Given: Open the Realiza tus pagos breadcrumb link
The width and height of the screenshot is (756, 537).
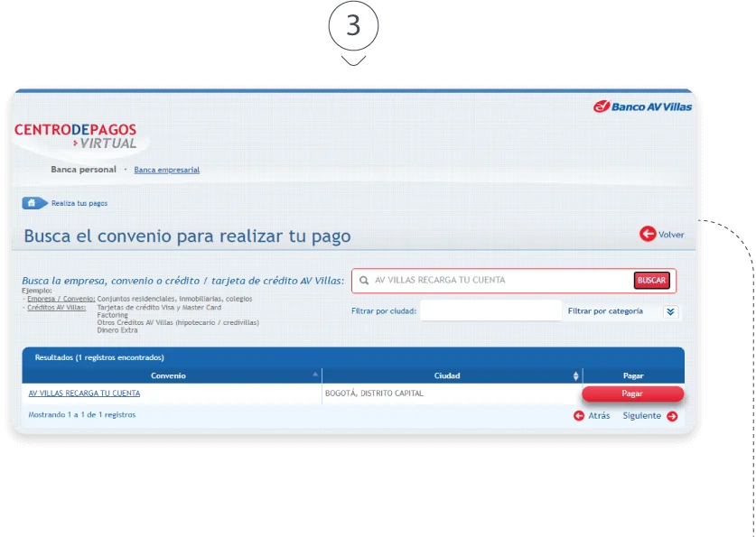Looking at the screenshot, I should (x=79, y=203).
